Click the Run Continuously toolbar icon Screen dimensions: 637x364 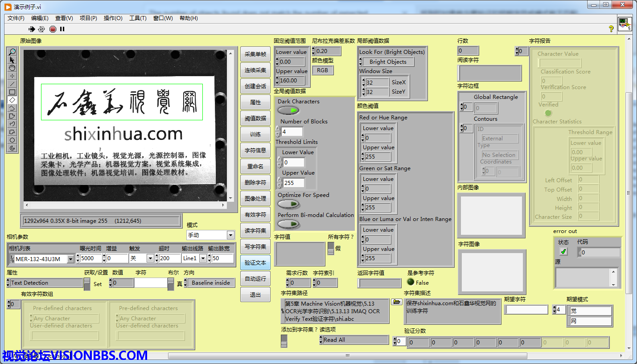pos(41,29)
